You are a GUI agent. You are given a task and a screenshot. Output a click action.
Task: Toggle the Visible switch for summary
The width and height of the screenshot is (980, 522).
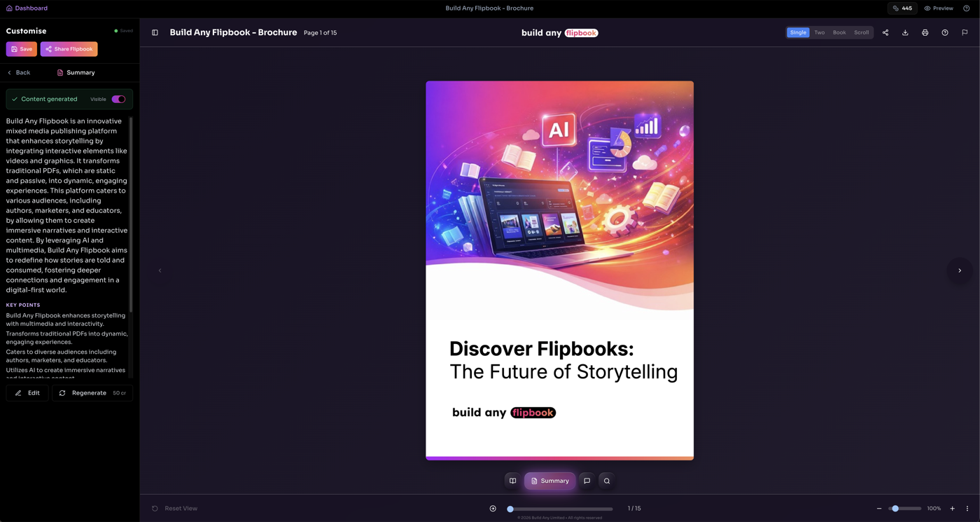118,99
